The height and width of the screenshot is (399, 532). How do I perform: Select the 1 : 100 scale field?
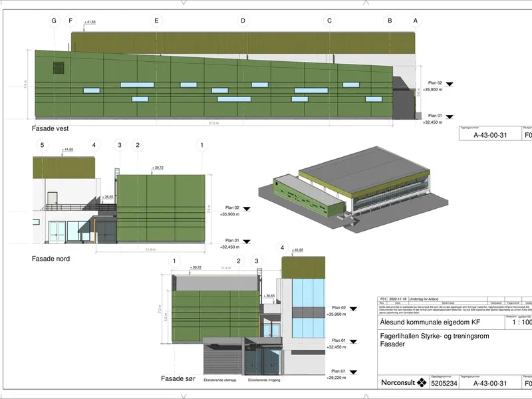(x=522, y=323)
